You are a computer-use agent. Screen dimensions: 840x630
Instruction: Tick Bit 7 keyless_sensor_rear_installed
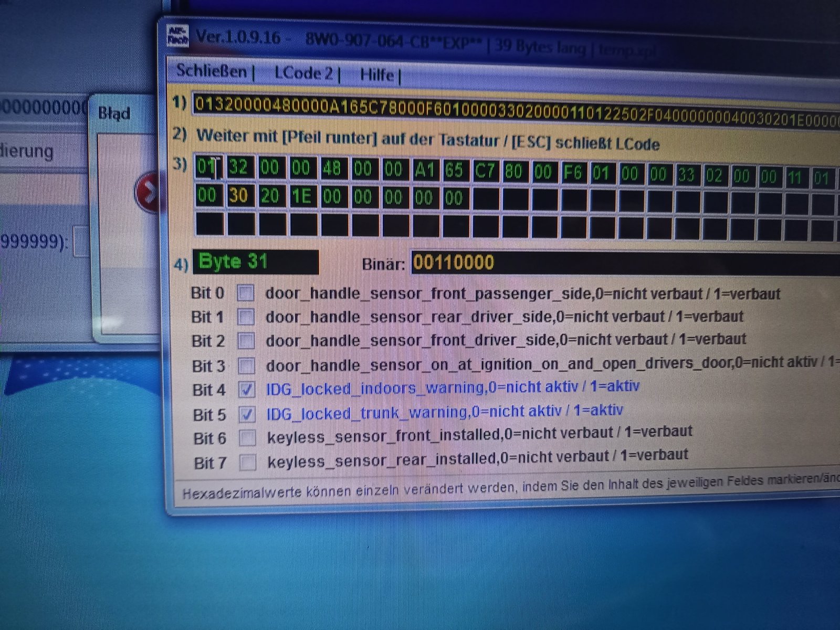pos(247,463)
